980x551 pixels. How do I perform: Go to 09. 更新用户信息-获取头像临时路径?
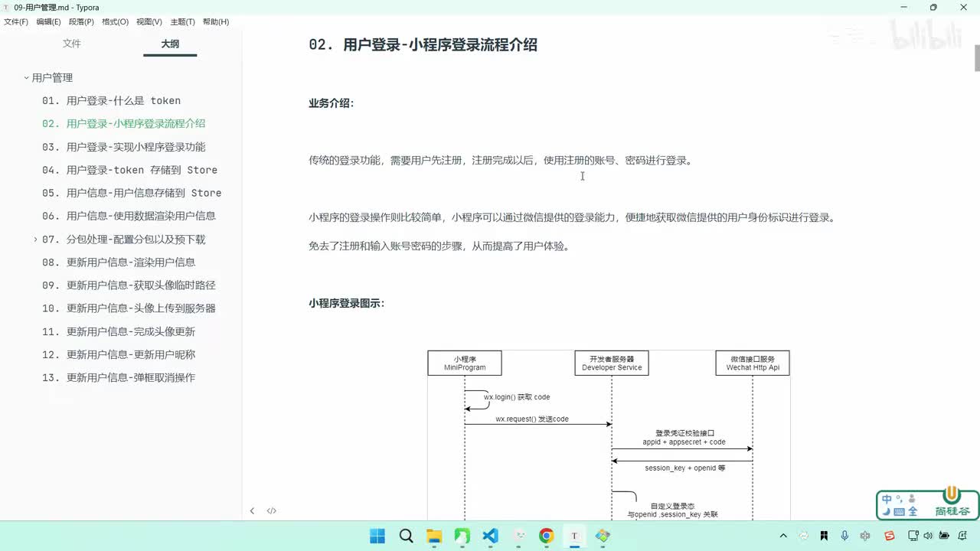(x=129, y=285)
